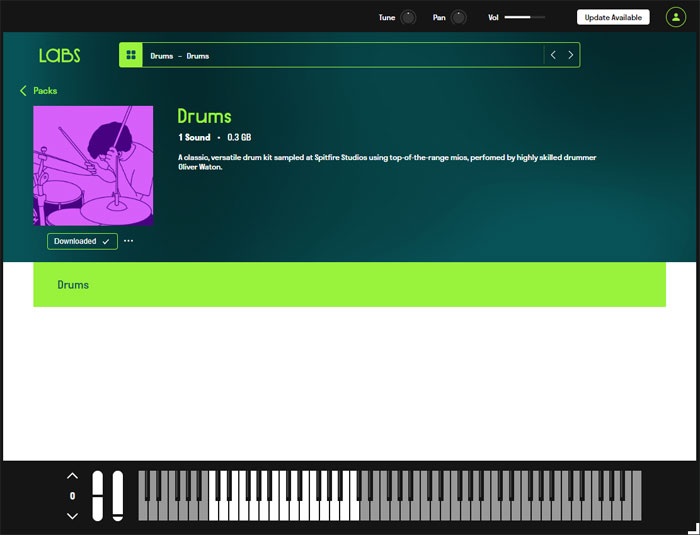The height and width of the screenshot is (535, 700).
Task: Click the pitch bend wheel
Action: point(97,496)
